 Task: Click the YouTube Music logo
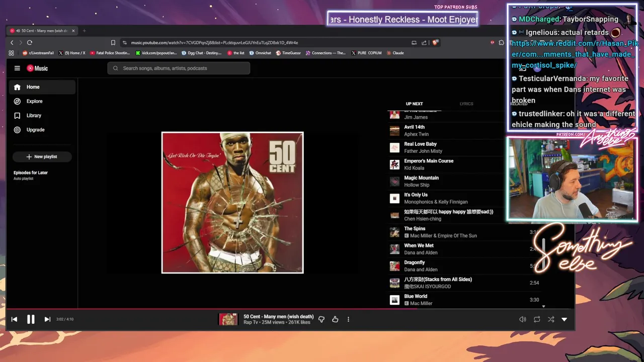click(37, 68)
